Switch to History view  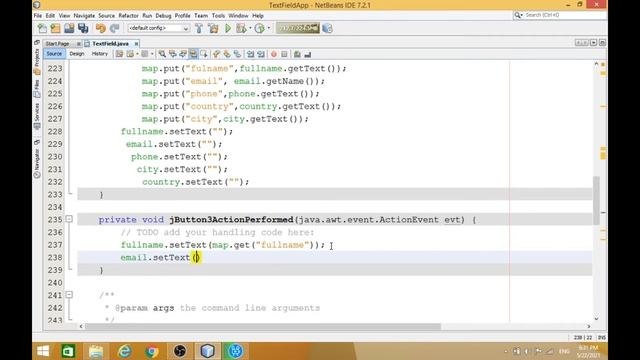(100, 54)
